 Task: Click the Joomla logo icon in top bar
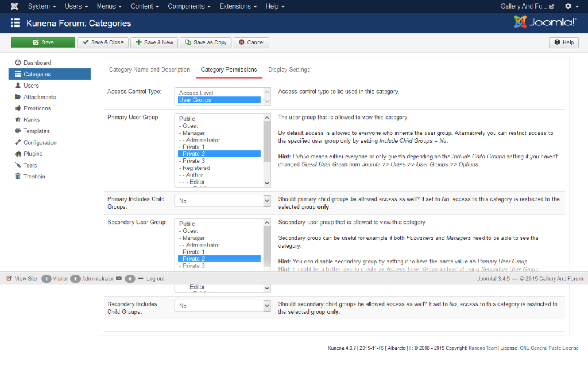14,6
